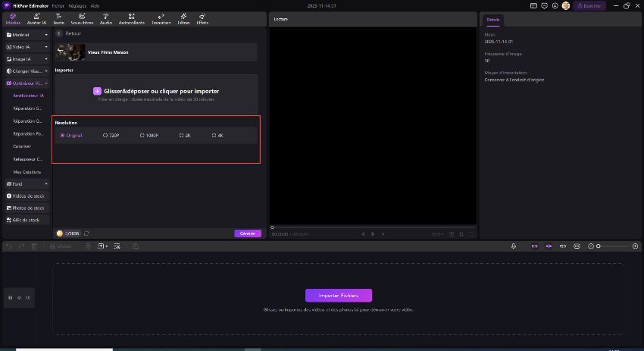This screenshot has width=644, height=351.
Task: Open the Filtres tool
Action: tap(183, 19)
